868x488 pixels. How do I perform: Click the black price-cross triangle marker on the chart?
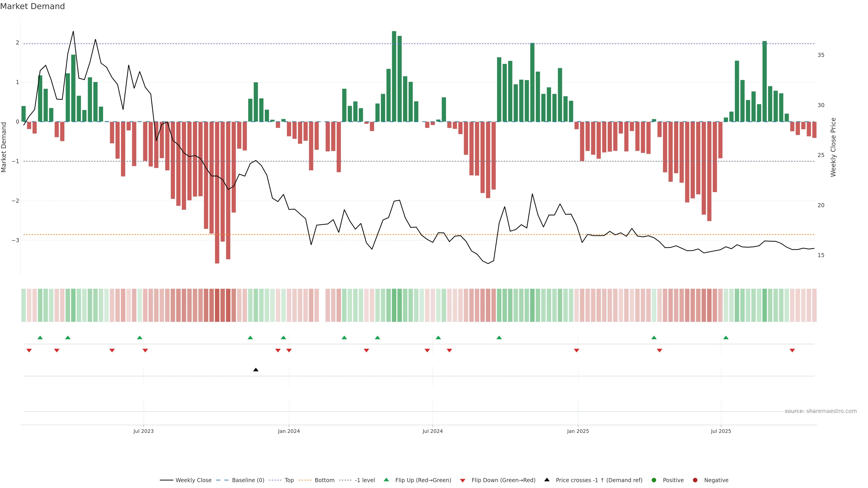coord(256,370)
